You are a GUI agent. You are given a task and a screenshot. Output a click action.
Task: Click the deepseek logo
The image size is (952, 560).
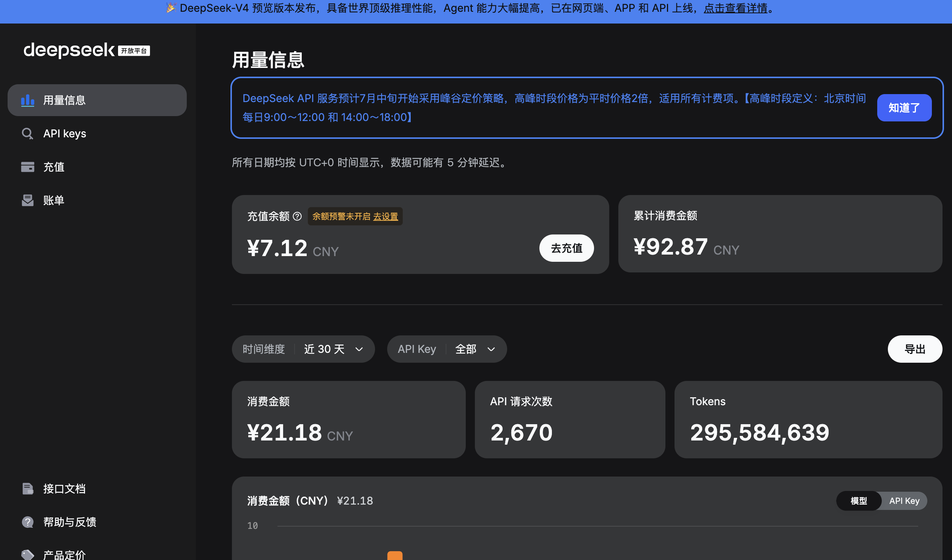point(69,50)
